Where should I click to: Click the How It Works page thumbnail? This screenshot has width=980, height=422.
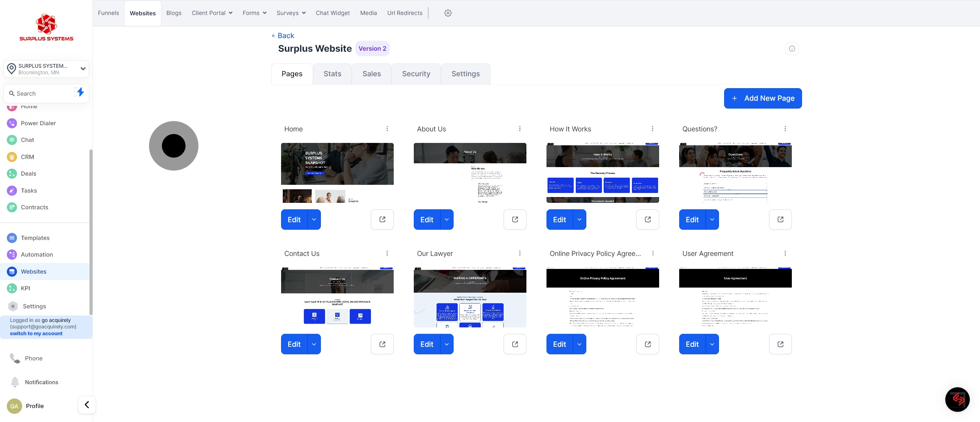point(602,173)
